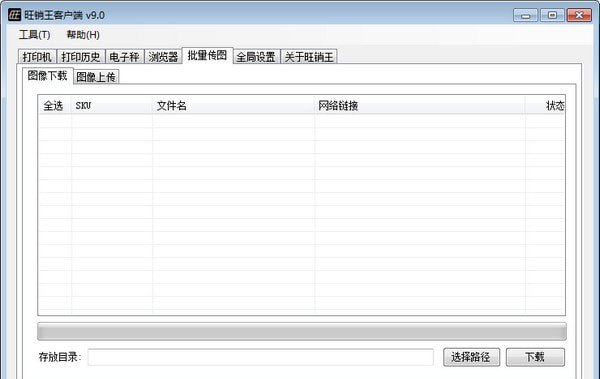Click the 全选 column header

55,105
